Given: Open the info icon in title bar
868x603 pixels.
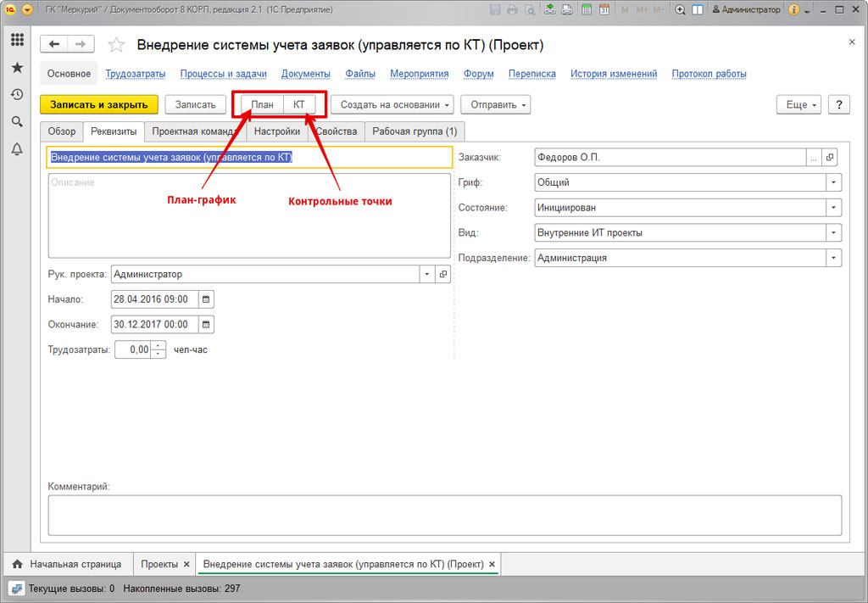Looking at the screenshot, I should (793, 9).
